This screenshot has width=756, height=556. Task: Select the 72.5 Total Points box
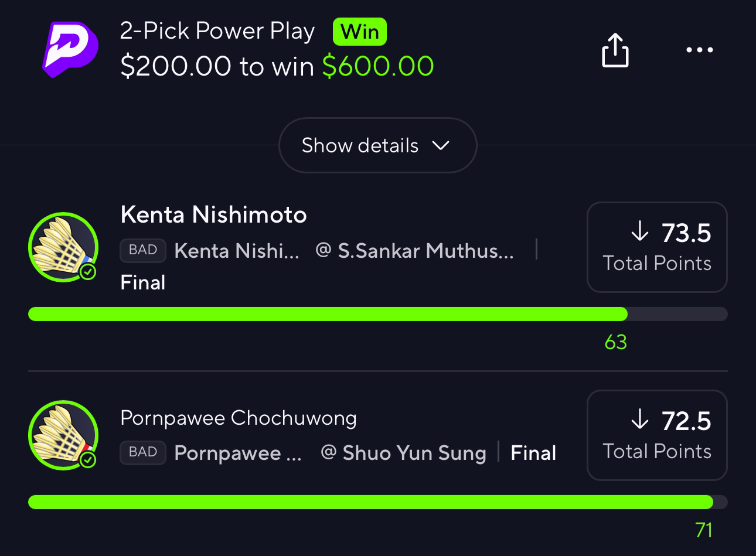657,435
